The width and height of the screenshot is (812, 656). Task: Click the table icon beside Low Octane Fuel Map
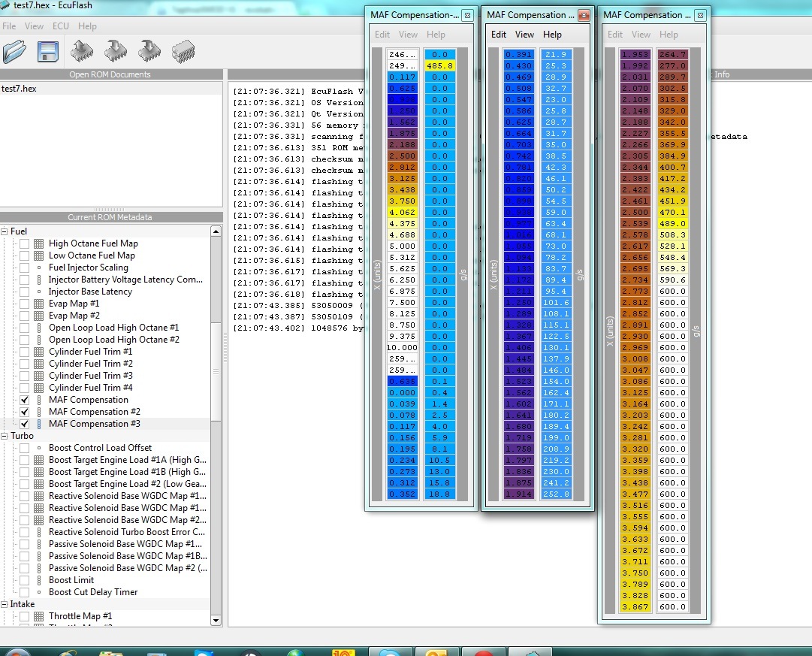click(x=39, y=255)
